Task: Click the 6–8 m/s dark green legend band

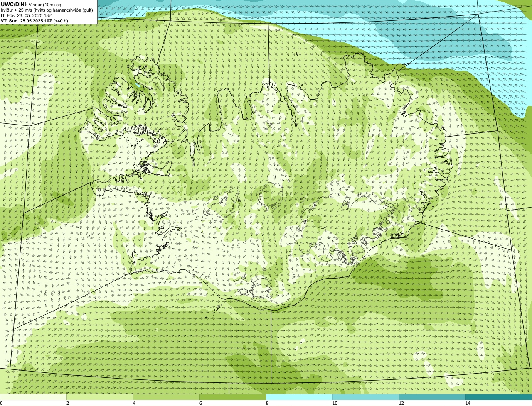Action: point(233,397)
